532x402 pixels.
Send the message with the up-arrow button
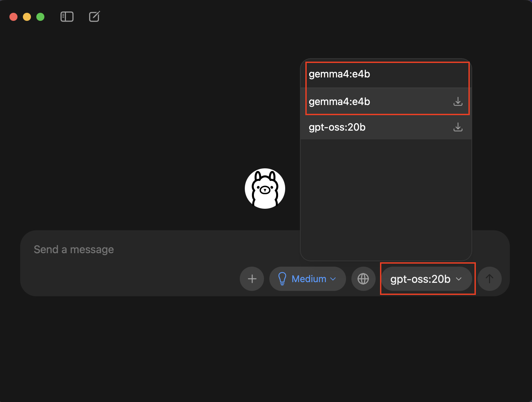point(490,279)
